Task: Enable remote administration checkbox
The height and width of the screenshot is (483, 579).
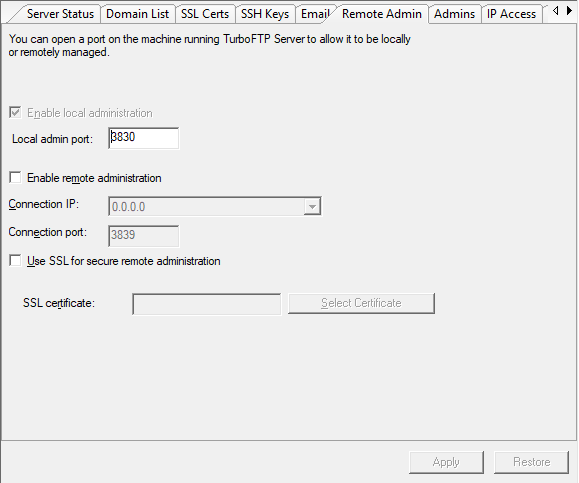Action: tap(15, 178)
